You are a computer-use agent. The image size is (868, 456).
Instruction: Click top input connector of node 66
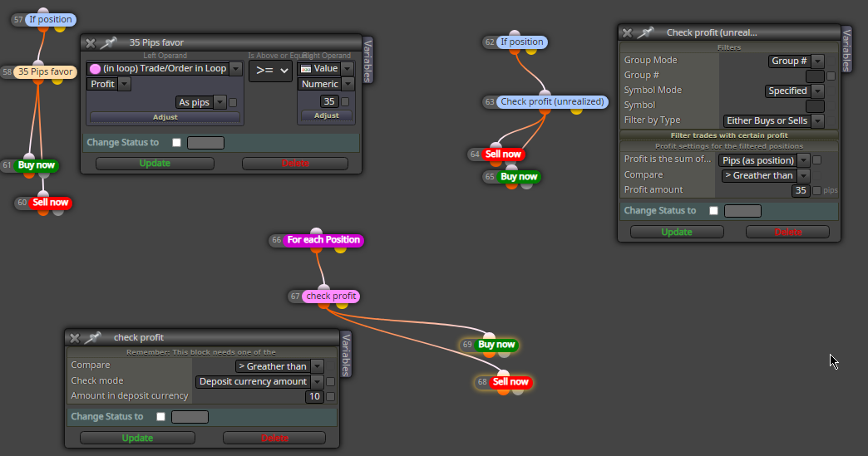point(316,232)
